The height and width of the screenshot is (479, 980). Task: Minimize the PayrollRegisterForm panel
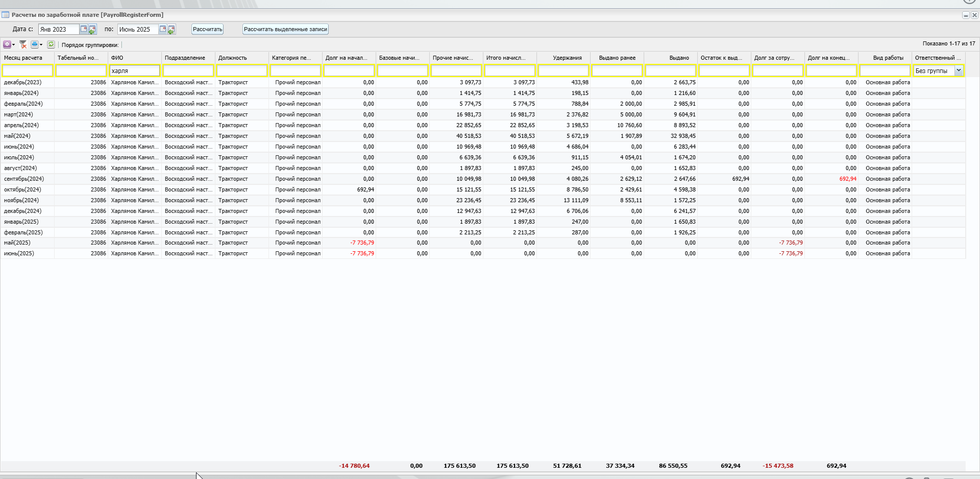[966, 15]
